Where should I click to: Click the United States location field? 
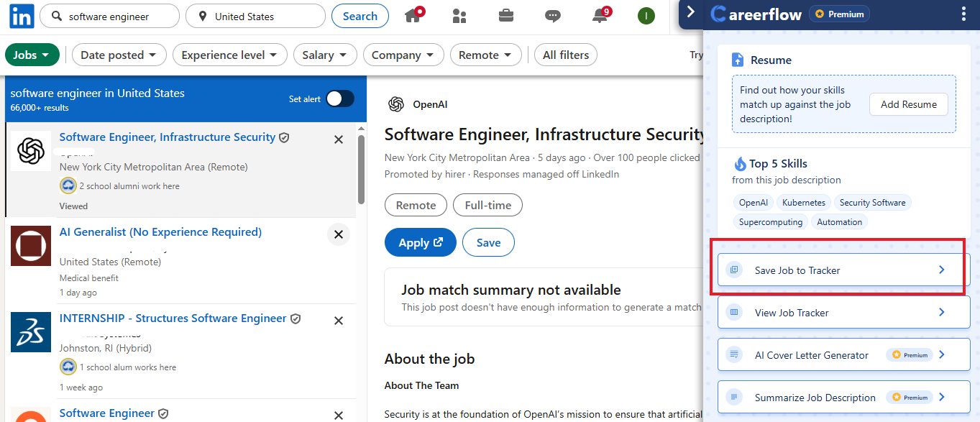point(255,16)
